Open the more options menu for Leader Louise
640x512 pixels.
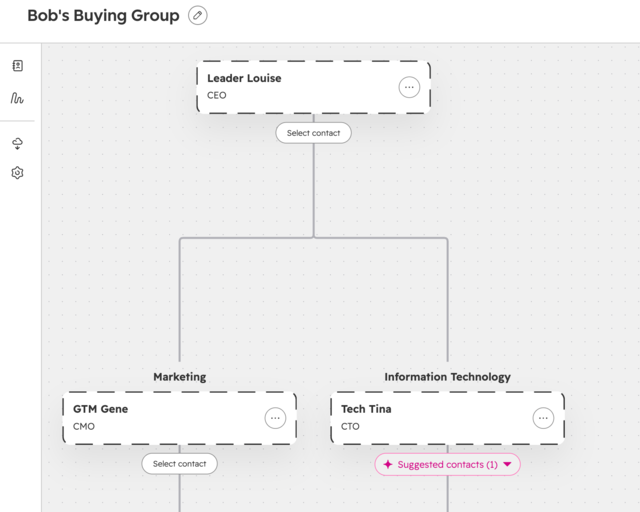409,87
